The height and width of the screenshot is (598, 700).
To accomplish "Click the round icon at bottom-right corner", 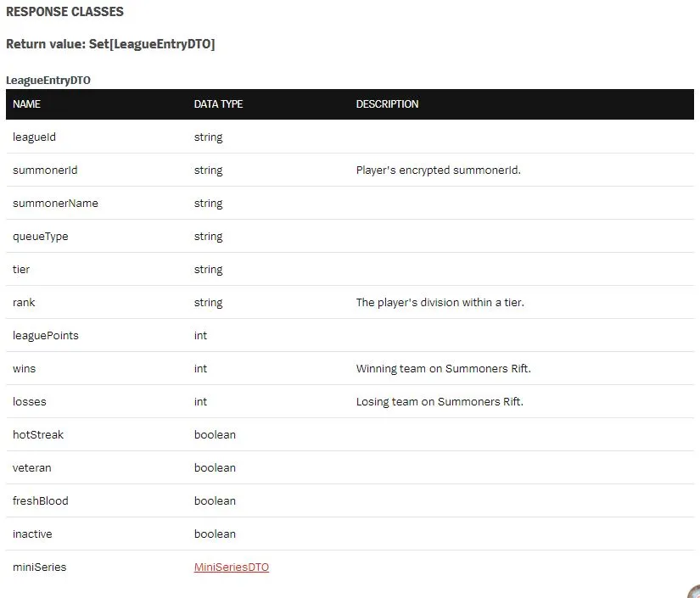I will pyautogui.click(x=694, y=591).
